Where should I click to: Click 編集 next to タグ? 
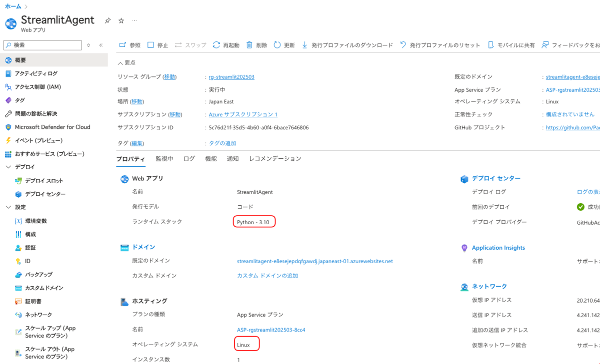pyautogui.click(x=137, y=143)
